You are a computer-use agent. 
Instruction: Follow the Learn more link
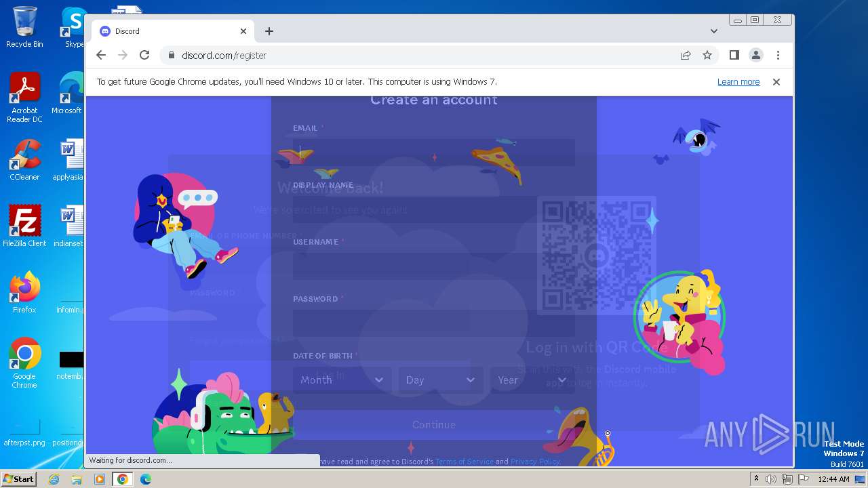tap(738, 82)
